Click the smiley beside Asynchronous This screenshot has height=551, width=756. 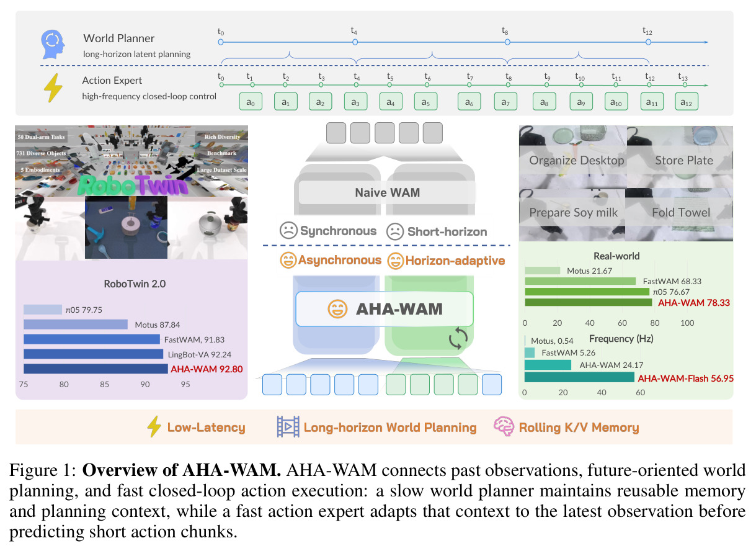288,261
